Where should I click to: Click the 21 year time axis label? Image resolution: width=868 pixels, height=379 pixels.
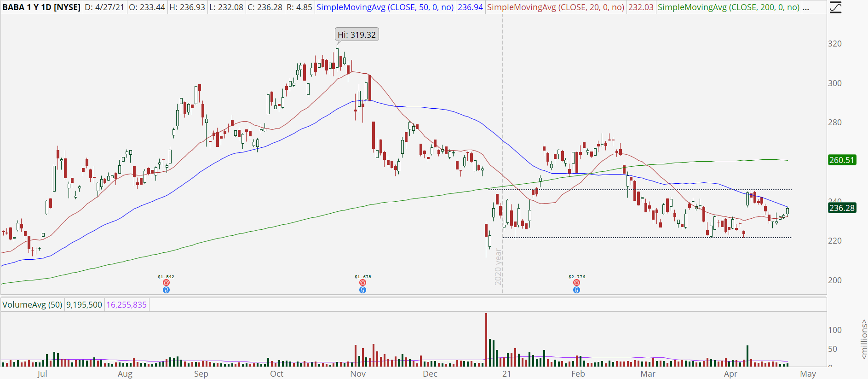[x=506, y=373]
